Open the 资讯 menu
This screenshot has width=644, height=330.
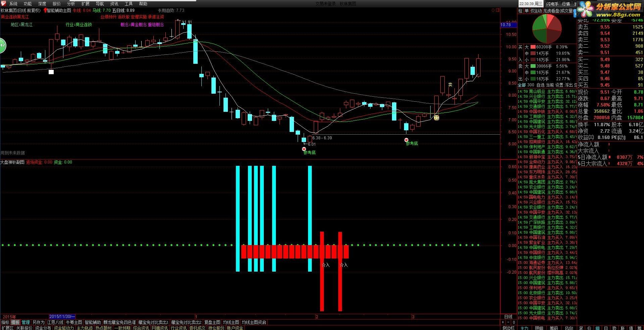pos(114,4)
